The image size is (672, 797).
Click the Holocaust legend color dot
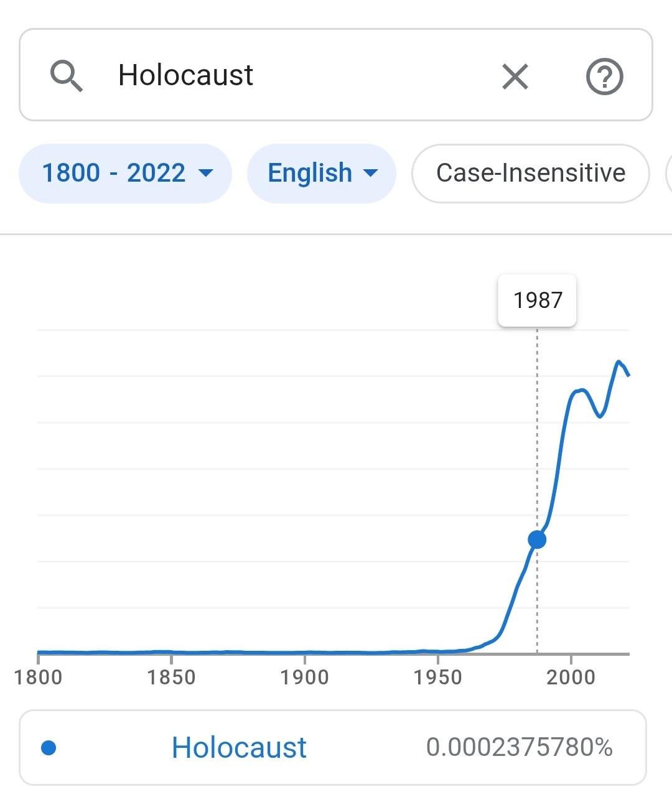[x=49, y=747]
